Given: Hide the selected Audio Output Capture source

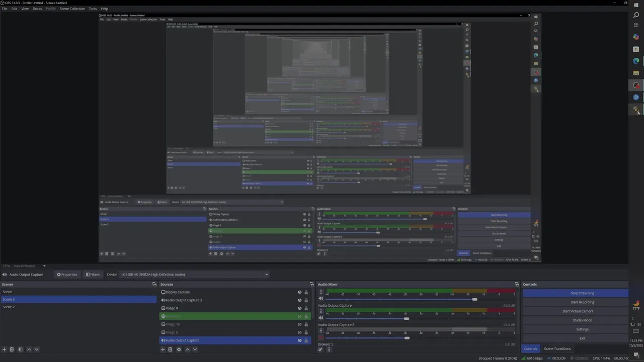Looking at the screenshot, I should [299, 340].
